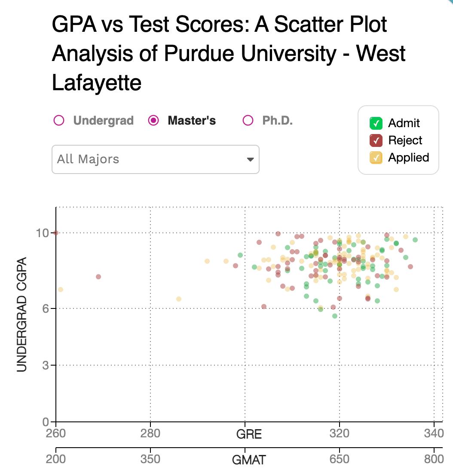Uncheck the green Admit checkbox
The image size is (453, 476).
(x=376, y=123)
